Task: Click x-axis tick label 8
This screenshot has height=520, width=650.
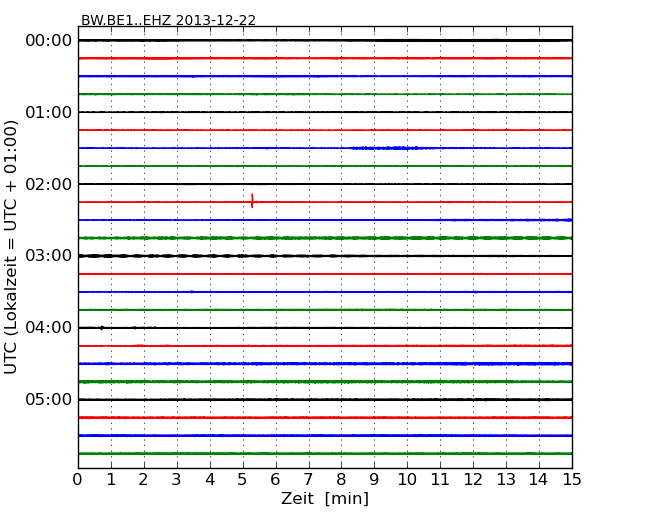Action: 341,479
